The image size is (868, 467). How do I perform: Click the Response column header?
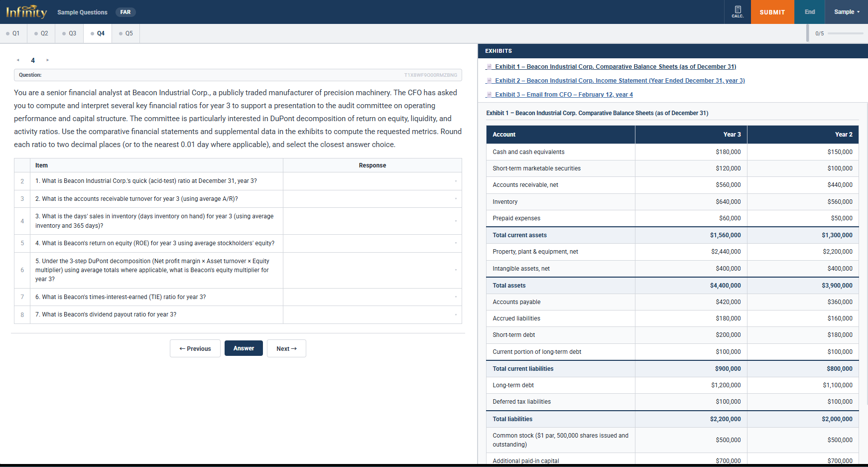[372, 165]
